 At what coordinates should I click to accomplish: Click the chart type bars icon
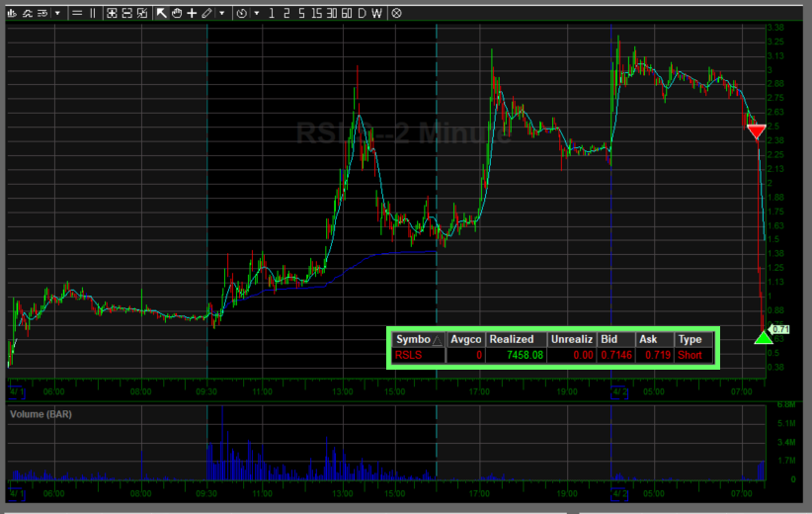tap(12, 13)
